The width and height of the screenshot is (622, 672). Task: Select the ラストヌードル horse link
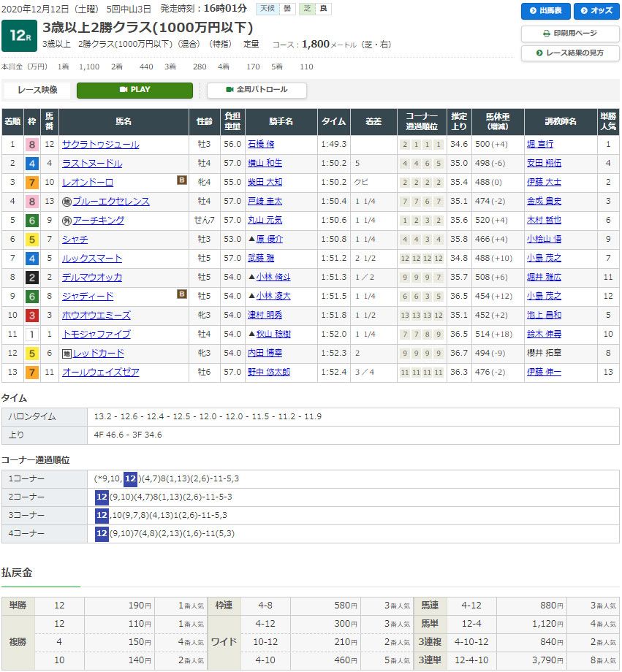[92, 164]
